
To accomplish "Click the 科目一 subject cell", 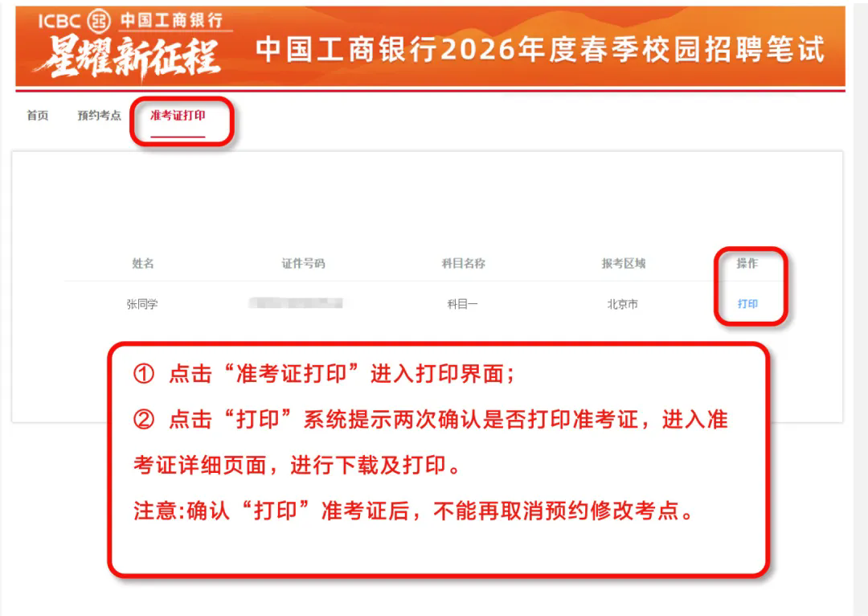I will 462,303.
